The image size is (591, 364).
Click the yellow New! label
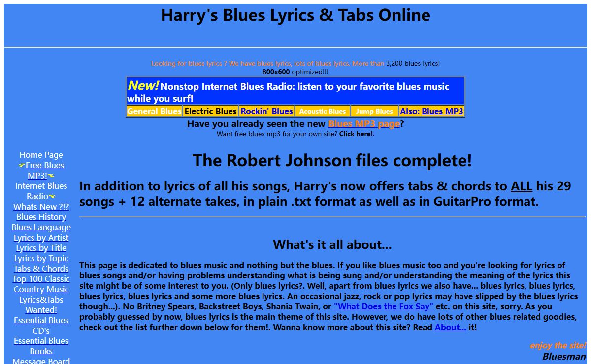(143, 85)
